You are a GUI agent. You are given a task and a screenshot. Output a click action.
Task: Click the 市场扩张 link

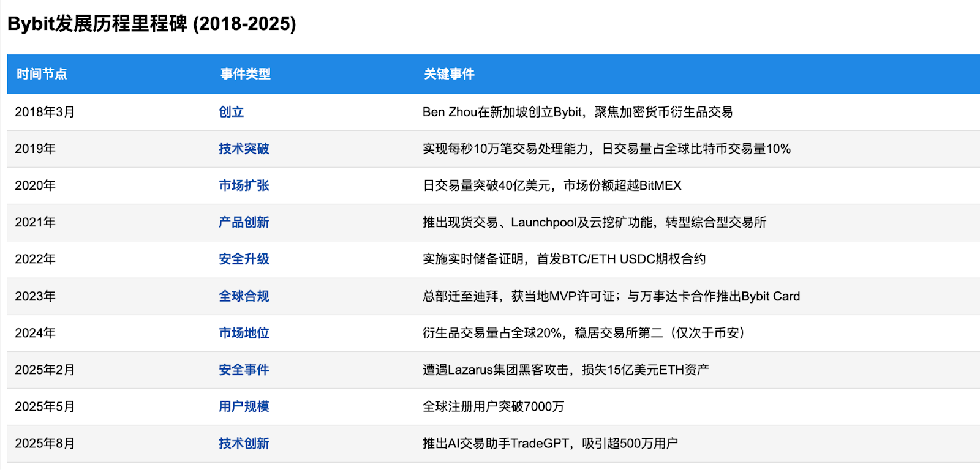point(244,185)
